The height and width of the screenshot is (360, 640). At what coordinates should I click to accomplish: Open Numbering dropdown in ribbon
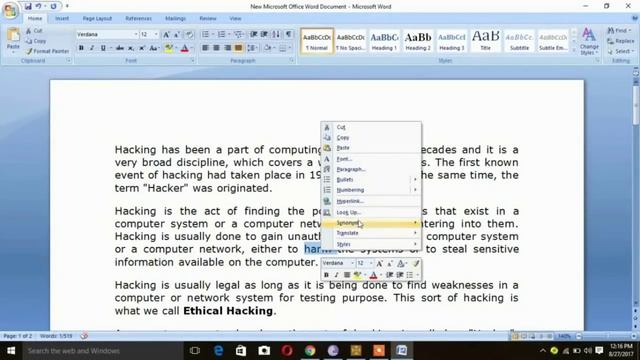point(229,35)
